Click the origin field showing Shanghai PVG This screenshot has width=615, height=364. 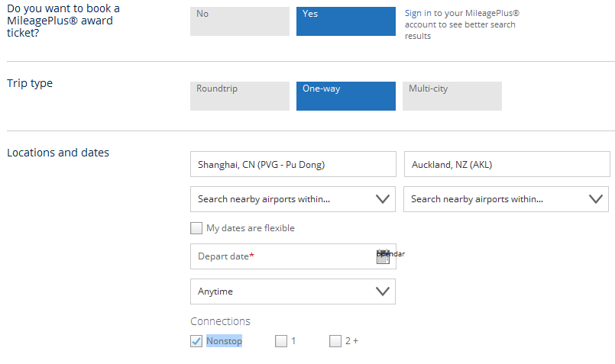pos(293,164)
